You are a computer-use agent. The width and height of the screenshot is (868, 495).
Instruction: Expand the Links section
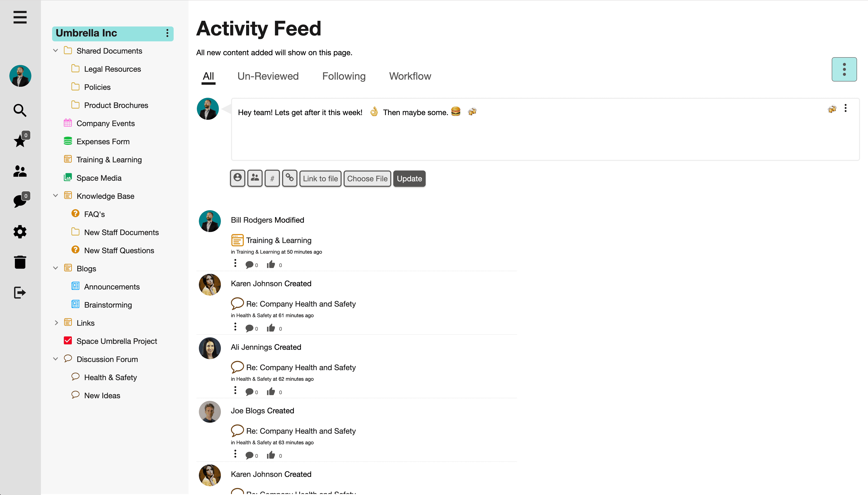click(56, 323)
